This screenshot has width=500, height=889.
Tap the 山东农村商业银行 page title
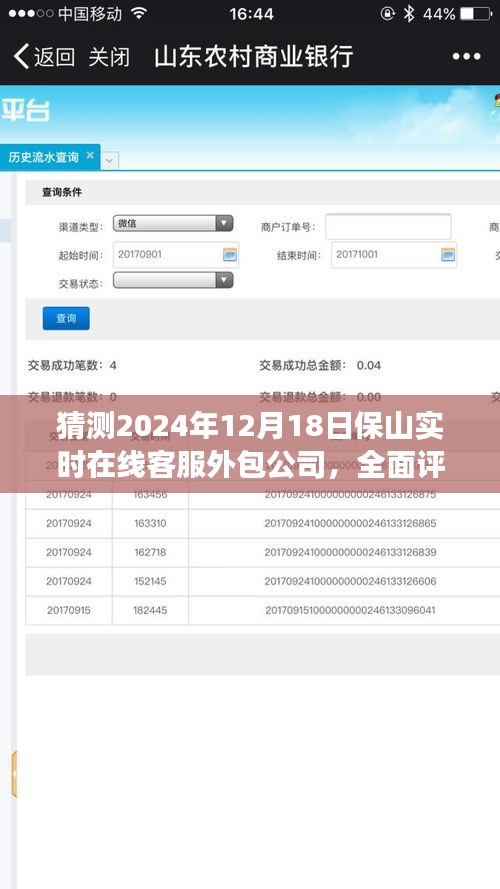[x=254, y=57]
